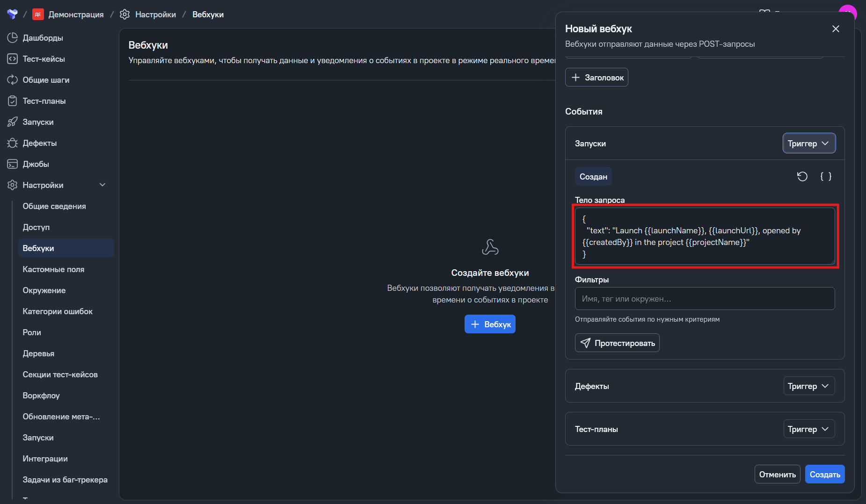Click the Launches rocket icon in sidebar
The image size is (866, 504).
coord(13,122)
